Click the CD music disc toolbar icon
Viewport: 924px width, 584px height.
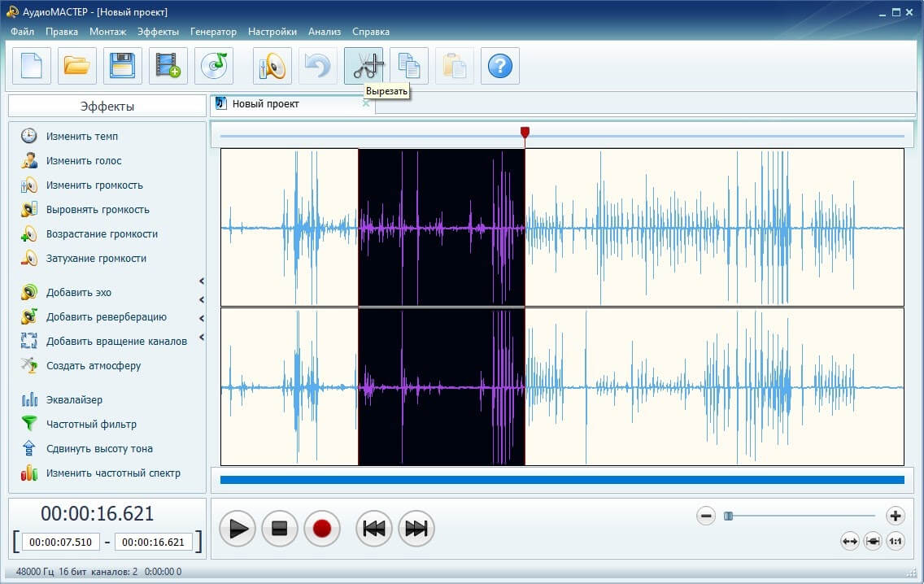pos(214,66)
